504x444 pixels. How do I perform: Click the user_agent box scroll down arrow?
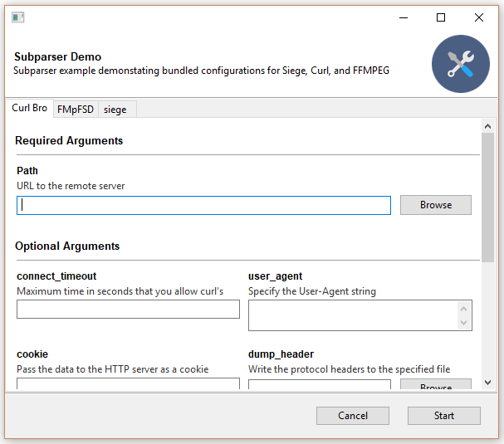463,323
